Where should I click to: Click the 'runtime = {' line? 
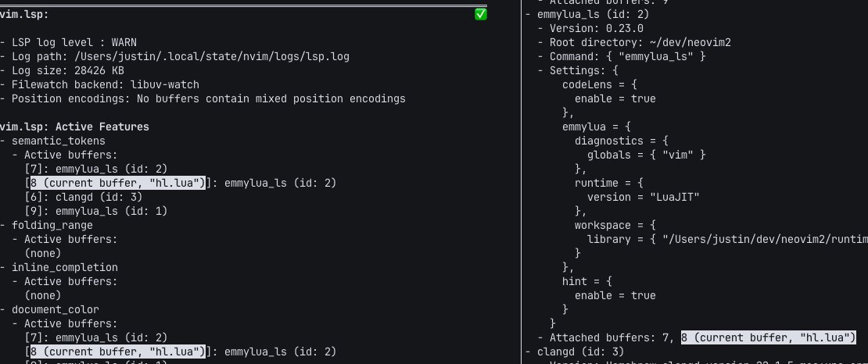tap(609, 183)
